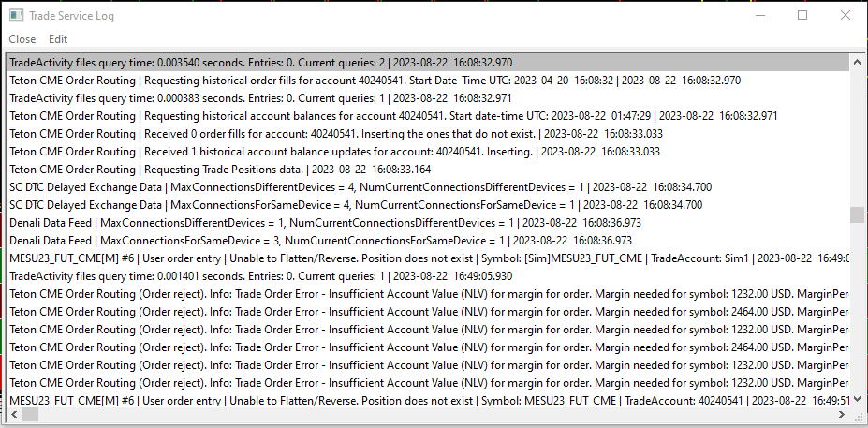
Task: Select SC DTC MaxConnectionsForSameDevice = 4 line
Action: 427,205
